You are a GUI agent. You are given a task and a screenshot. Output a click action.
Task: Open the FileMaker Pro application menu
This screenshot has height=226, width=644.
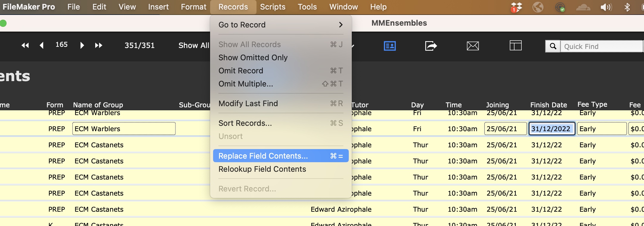click(x=29, y=7)
